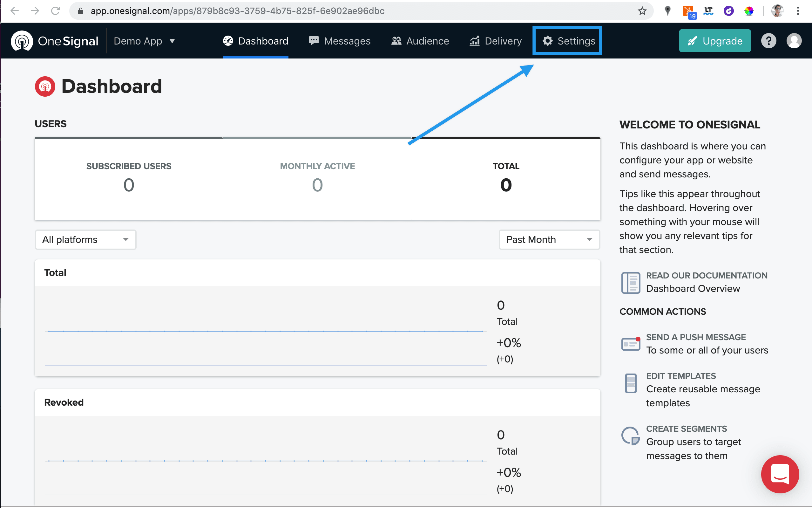Open Send a Push Message link
812x508 pixels.
[x=696, y=337]
